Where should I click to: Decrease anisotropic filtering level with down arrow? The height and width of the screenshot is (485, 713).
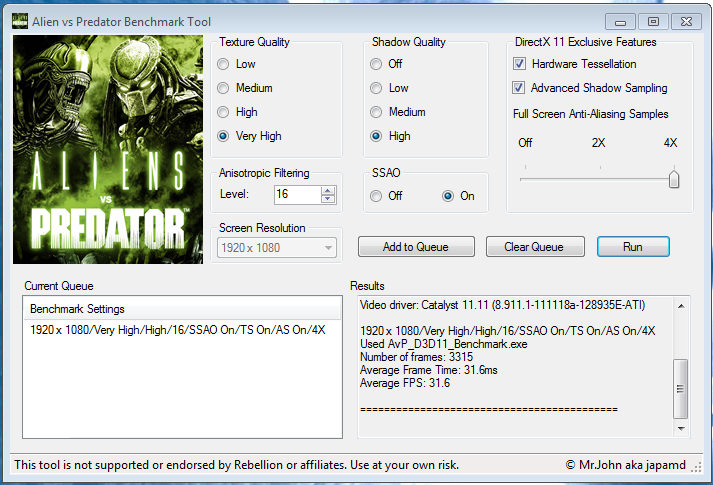[x=327, y=199]
